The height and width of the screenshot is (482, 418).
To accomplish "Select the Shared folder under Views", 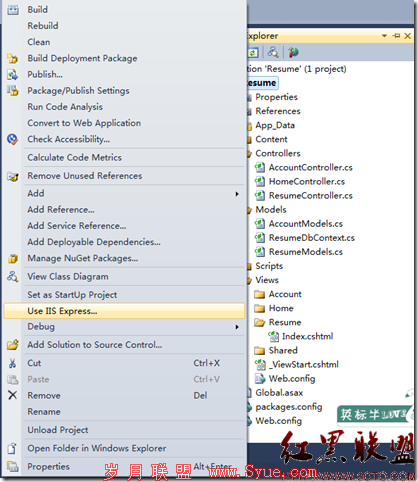I will pyautogui.click(x=283, y=350).
